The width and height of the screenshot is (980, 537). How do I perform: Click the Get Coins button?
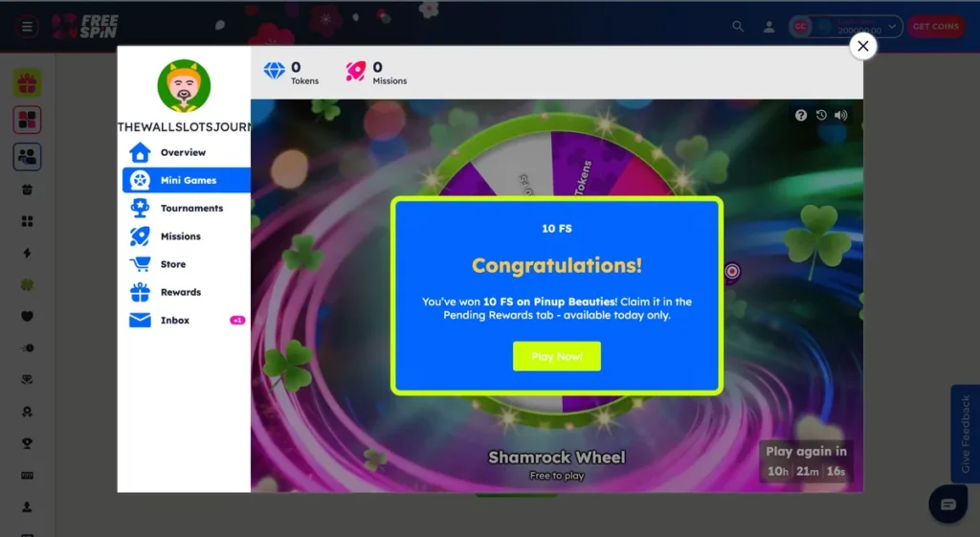[x=935, y=27]
